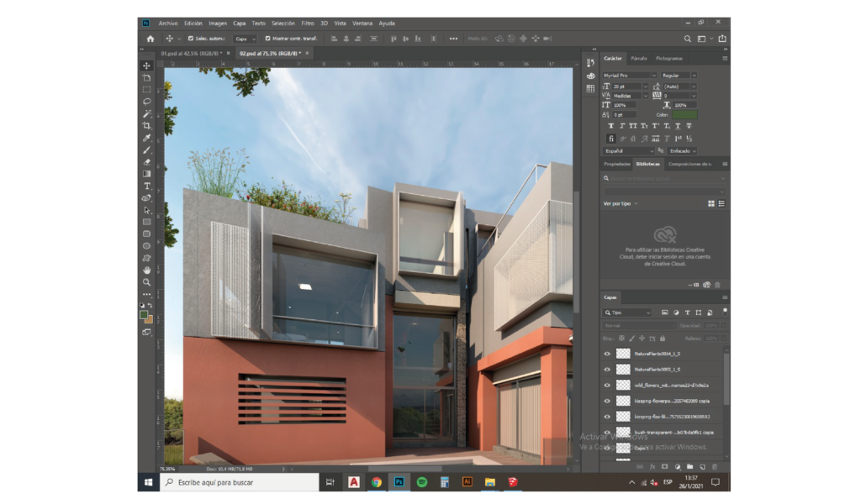Enable 'Mostrar contr. transf.' checkbox
This screenshot has width=861, height=504.
267,39
